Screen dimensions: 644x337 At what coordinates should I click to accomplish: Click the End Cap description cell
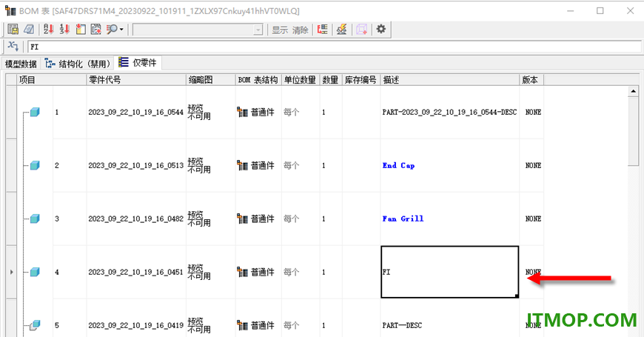(x=450, y=165)
